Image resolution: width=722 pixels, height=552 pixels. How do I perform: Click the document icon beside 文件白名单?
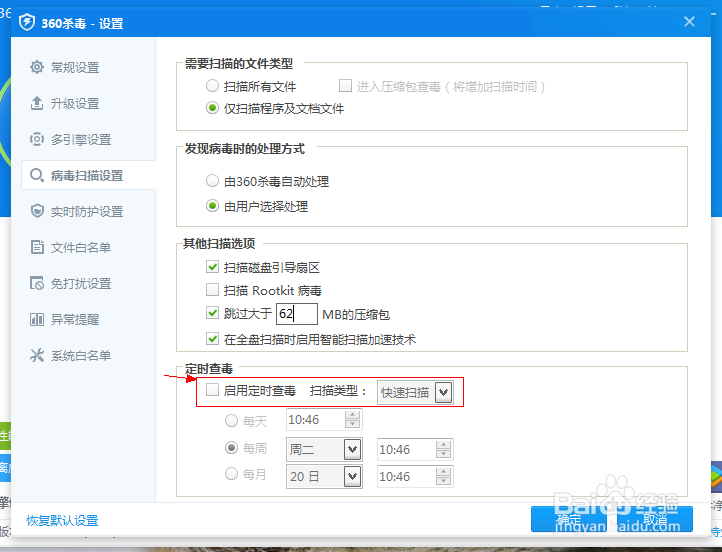[37, 247]
